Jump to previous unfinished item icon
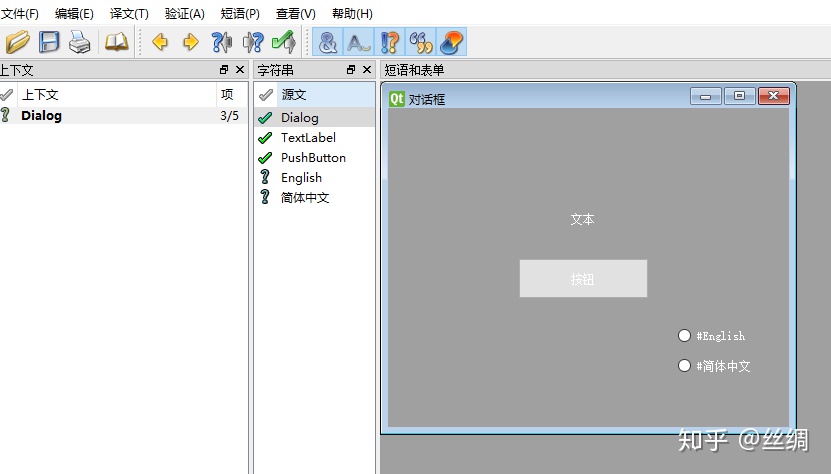831x474 pixels. click(222, 42)
